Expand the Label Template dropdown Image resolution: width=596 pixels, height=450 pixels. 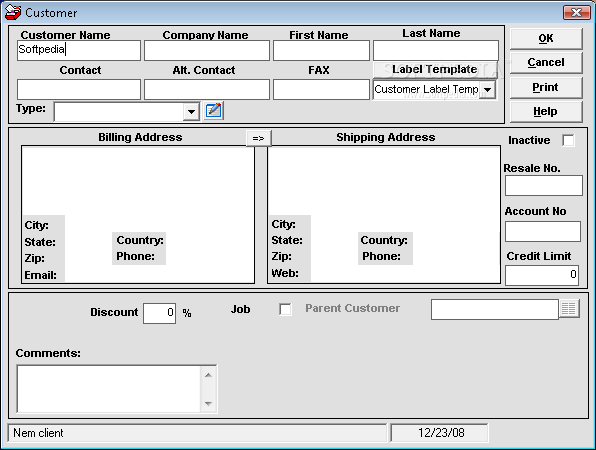point(487,90)
